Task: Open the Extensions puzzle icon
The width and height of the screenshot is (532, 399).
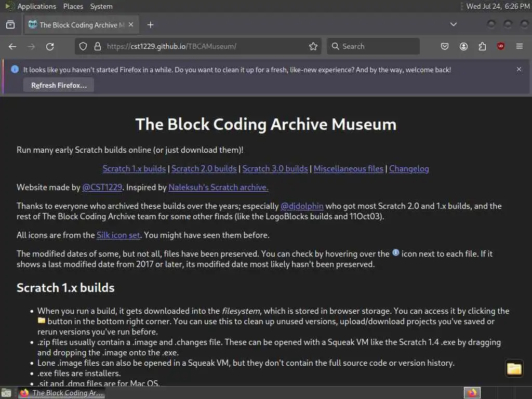Action: 482,46
